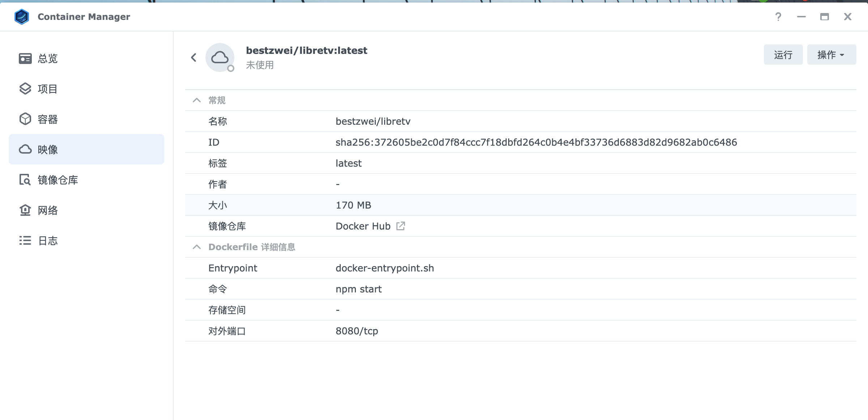
Task: Click the sha256 image ID value
Action: pyautogui.click(x=536, y=142)
